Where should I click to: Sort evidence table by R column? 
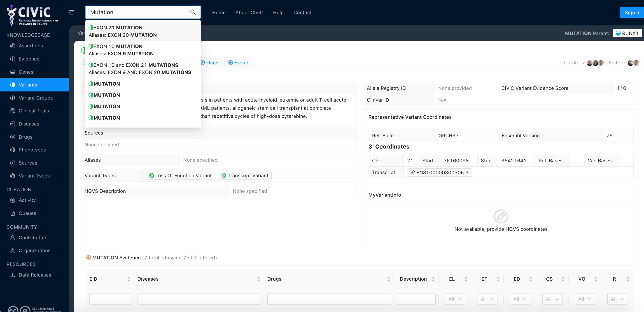click(628, 279)
